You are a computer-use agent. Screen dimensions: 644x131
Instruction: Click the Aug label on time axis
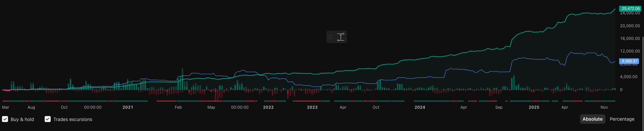click(x=31, y=107)
